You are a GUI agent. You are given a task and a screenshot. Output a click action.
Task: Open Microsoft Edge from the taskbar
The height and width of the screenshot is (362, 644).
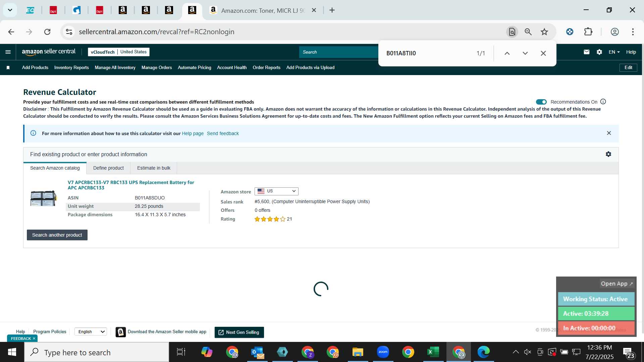pyautogui.click(x=483, y=352)
